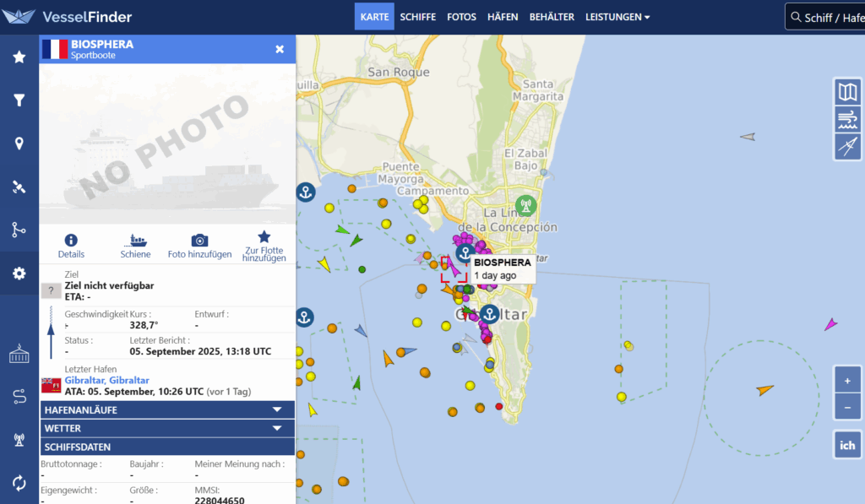
Task: Open the filter funnel icon in the sidebar
Action: 19,100
